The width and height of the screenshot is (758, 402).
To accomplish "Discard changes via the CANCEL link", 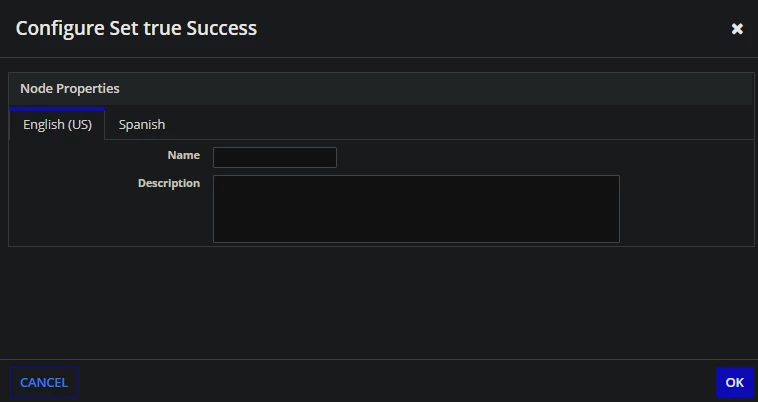I will (44, 383).
